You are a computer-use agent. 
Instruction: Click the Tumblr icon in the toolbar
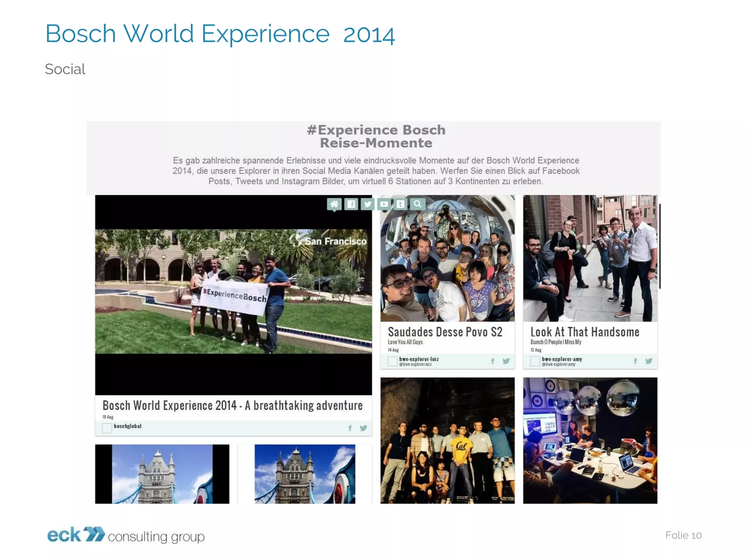tap(400, 204)
